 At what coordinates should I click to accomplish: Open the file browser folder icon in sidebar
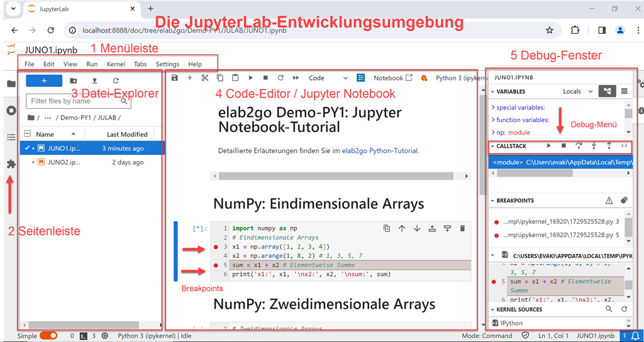point(11,84)
